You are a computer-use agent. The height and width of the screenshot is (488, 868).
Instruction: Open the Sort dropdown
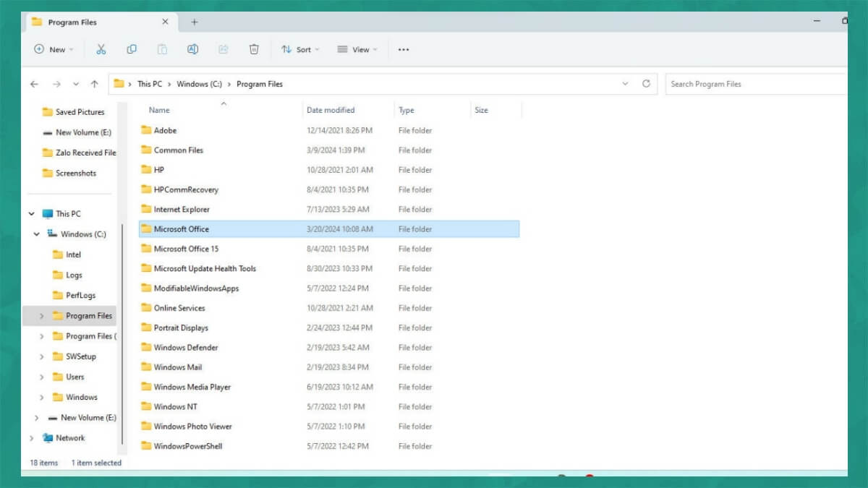pos(300,49)
